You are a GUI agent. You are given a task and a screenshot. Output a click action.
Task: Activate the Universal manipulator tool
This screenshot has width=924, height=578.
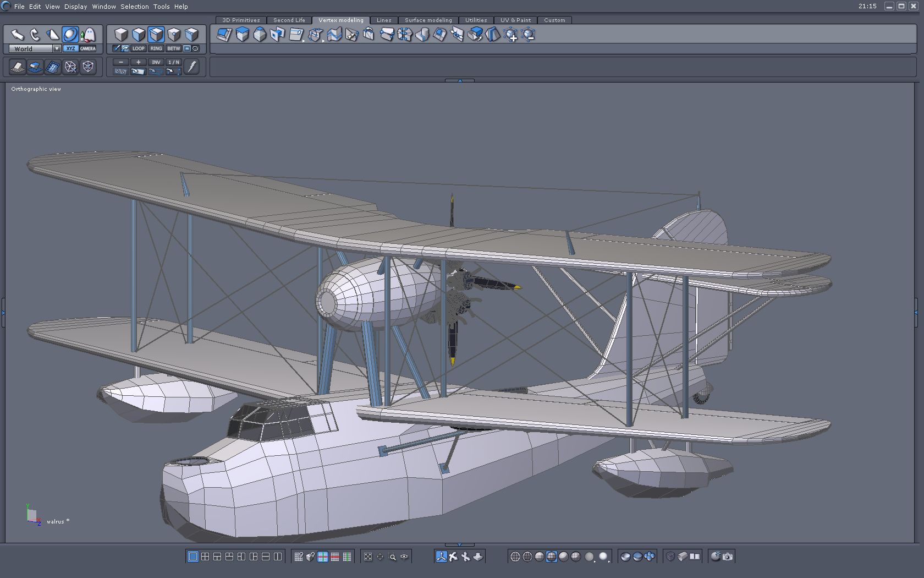pos(70,35)
